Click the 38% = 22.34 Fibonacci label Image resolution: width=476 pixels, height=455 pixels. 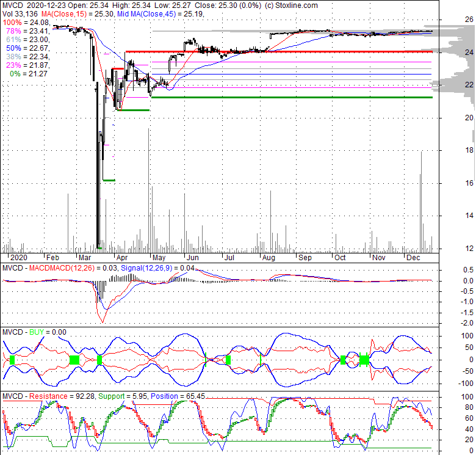click(28, 57)
